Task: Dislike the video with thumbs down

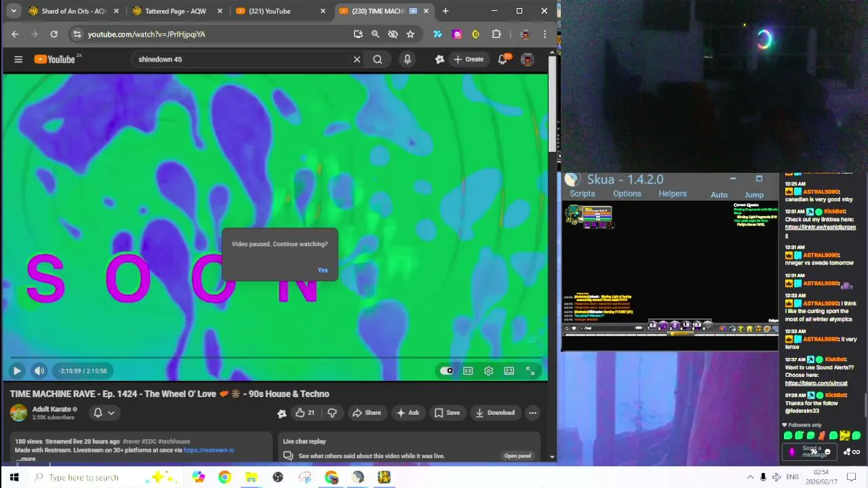Action: coord(332,413)
